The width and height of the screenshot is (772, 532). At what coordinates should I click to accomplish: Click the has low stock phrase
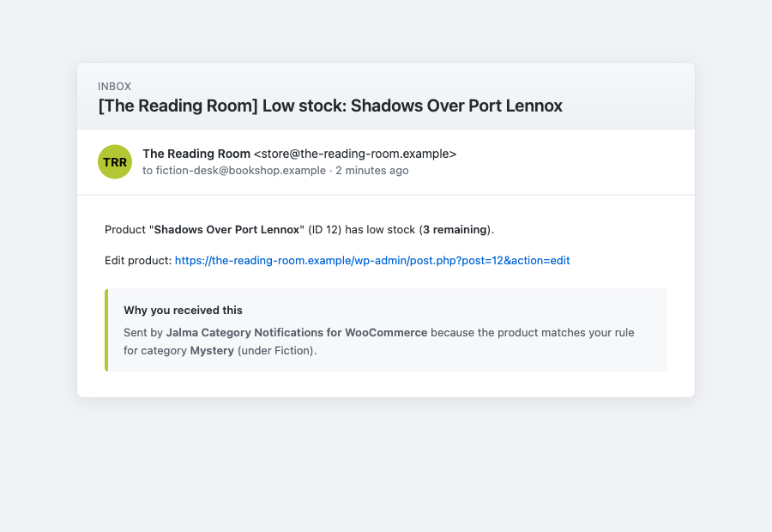(x=380, y=230)
